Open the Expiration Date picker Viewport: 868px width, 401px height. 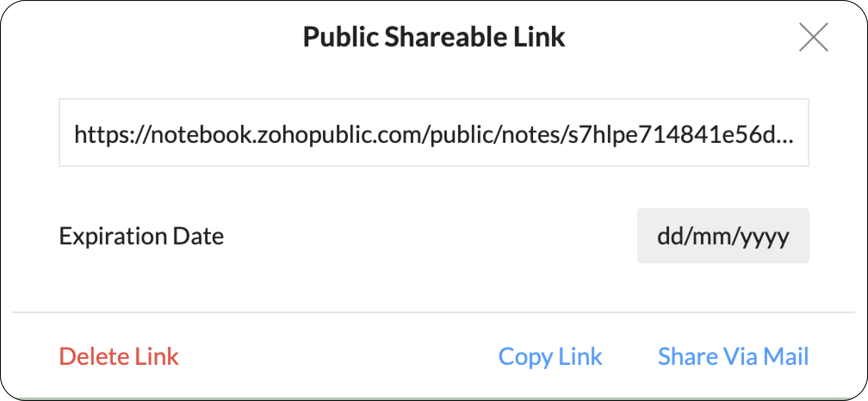point(723,236)
